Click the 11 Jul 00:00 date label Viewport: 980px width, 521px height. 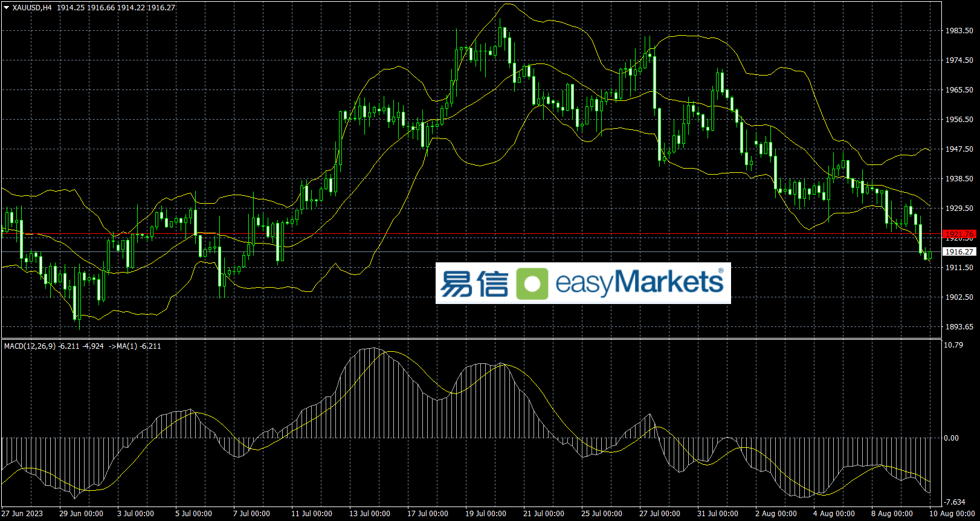(312, 514)
